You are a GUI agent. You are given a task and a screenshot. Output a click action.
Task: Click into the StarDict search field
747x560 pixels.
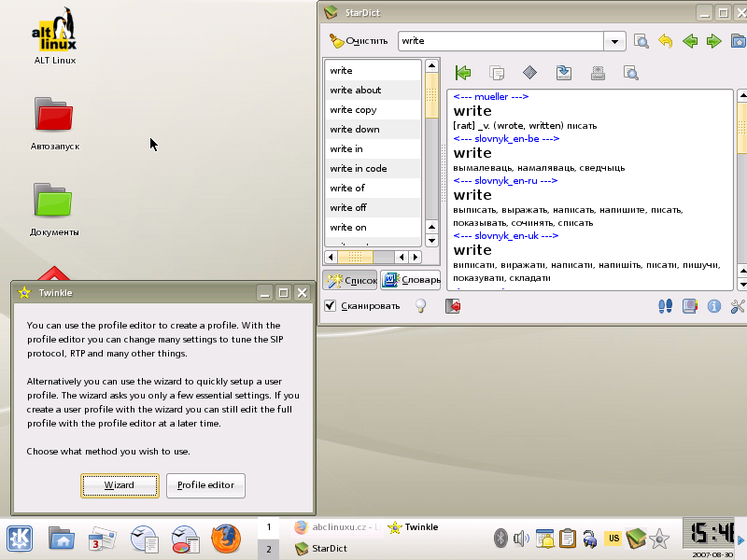(x=500, y=41)
